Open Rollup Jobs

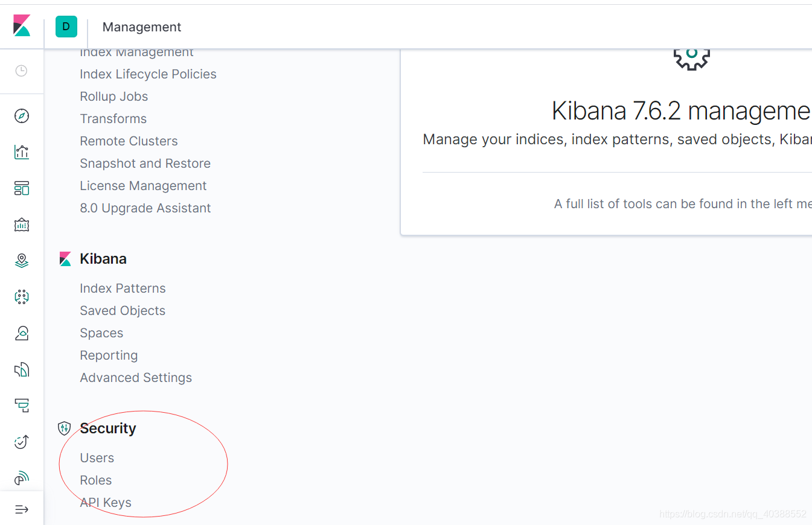pos(113,97)
